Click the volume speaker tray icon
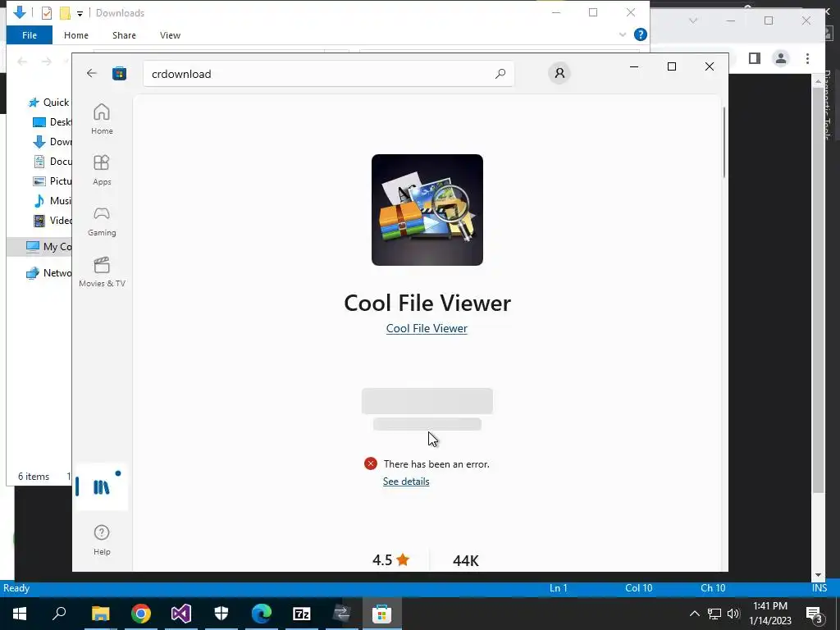This screenshot has height=630, width=840. [x=733, y=614]
